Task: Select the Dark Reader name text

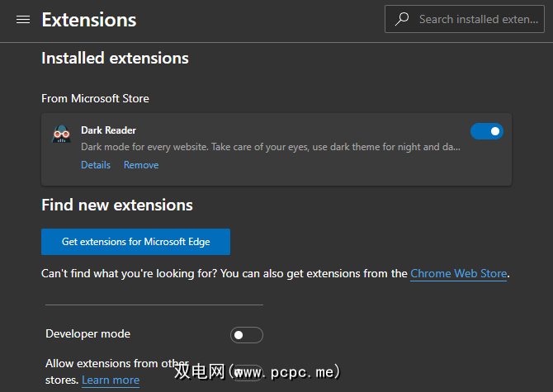Action: coord(108,130)
